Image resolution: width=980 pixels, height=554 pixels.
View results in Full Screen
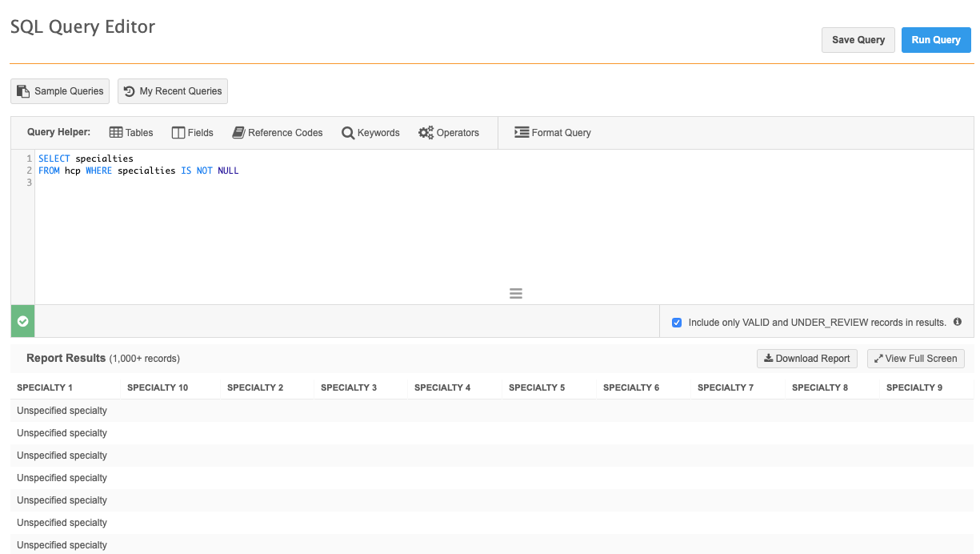915,359
